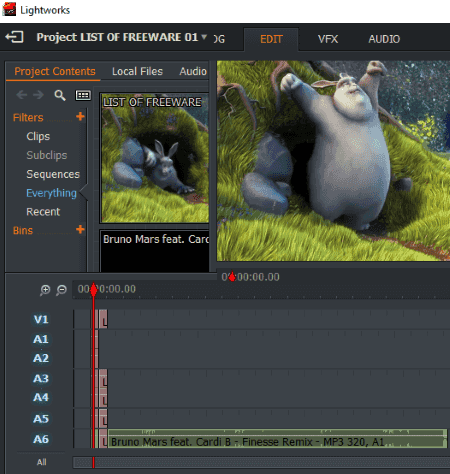
Task: Click the red viewer playhead marker
Action: tap(232, 276)
